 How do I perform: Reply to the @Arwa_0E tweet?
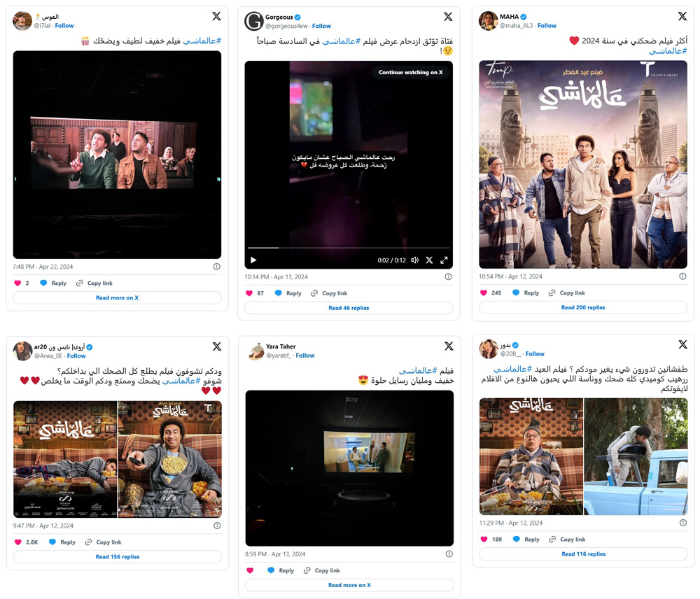(x=62, y=542)
